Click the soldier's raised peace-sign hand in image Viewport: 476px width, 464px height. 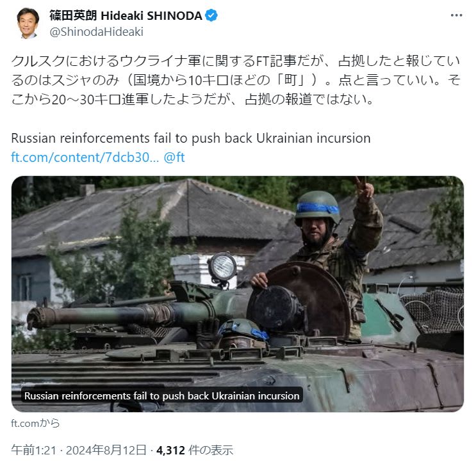click(363, 188)
